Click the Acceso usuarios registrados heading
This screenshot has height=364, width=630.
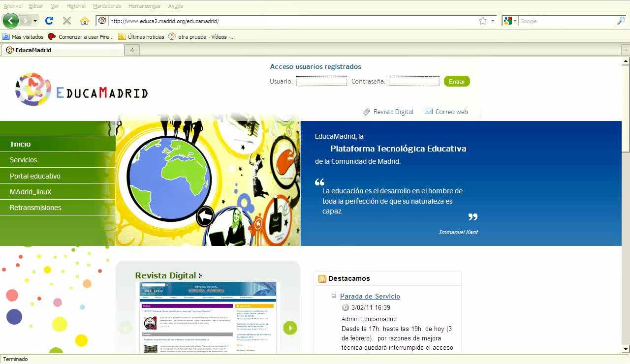tap(315, 66)
